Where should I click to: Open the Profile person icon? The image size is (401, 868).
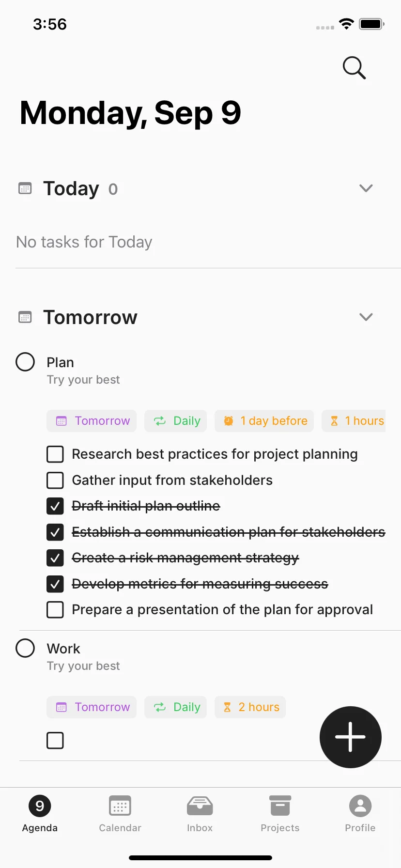(360, 806)
